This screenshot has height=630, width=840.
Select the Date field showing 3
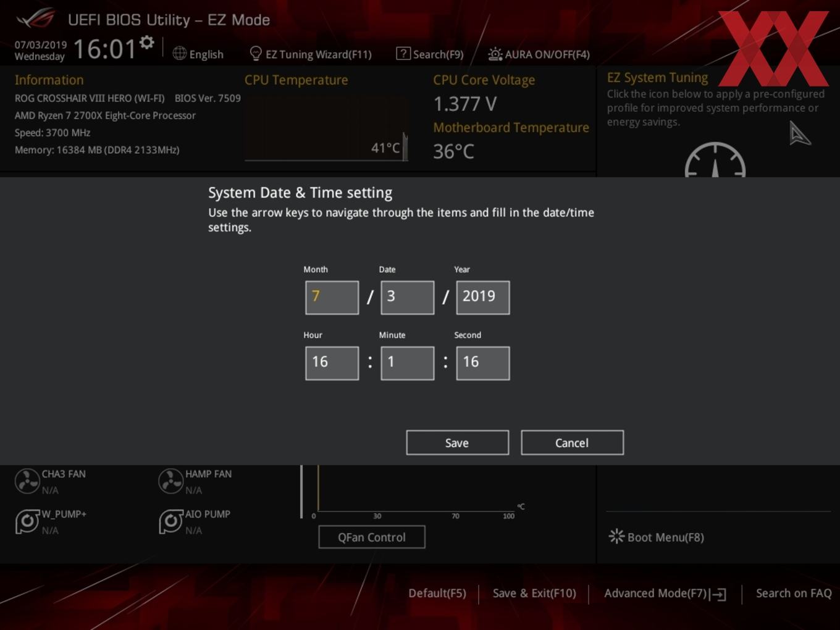point(407,298)
